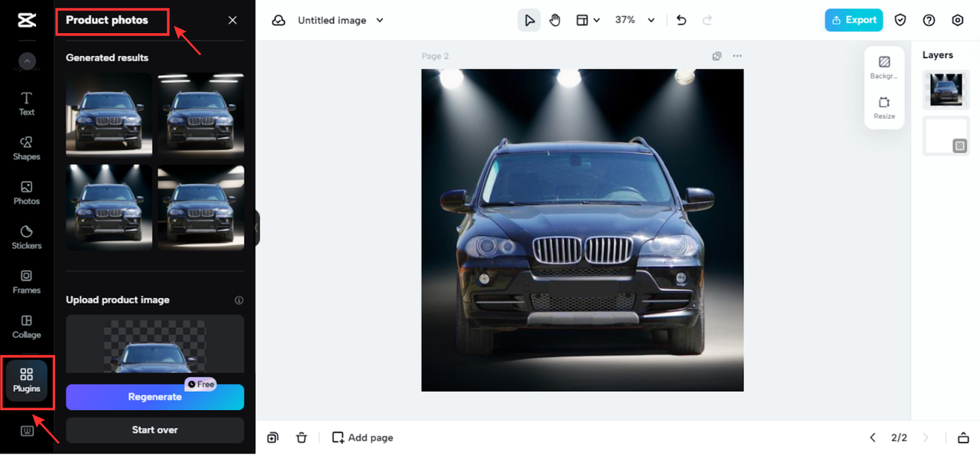Duplicate Page 2 with the copy icon
This screenshot has width=980, height=456.
coord(717,56)
